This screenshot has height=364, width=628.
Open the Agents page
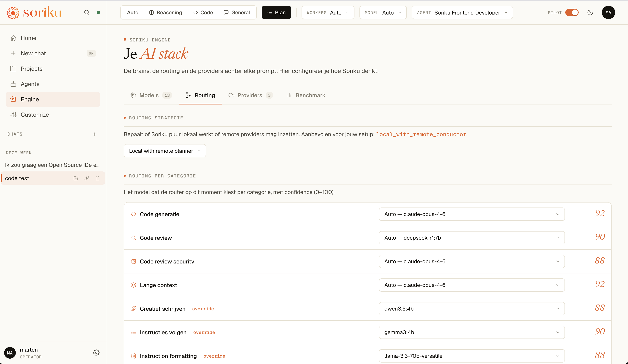pos(53,84)
